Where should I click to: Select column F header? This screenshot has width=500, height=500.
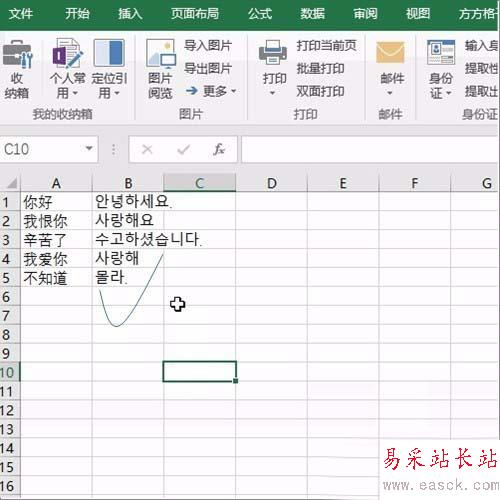414,183
